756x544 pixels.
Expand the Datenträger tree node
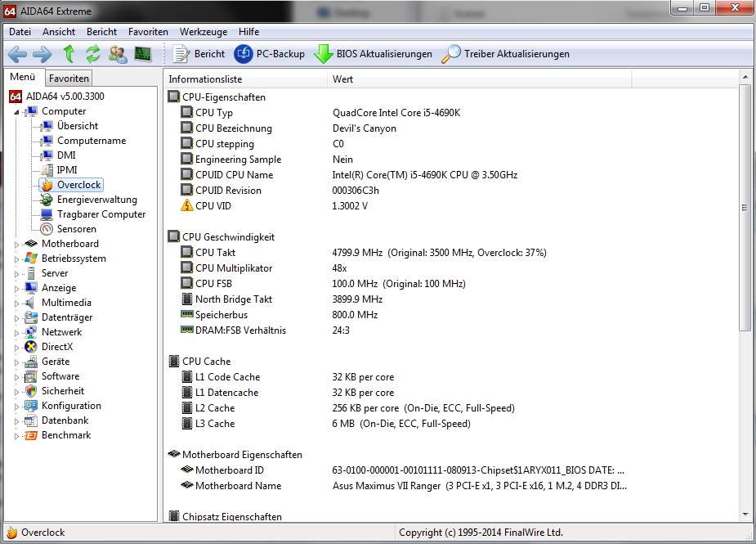[16, 318]
